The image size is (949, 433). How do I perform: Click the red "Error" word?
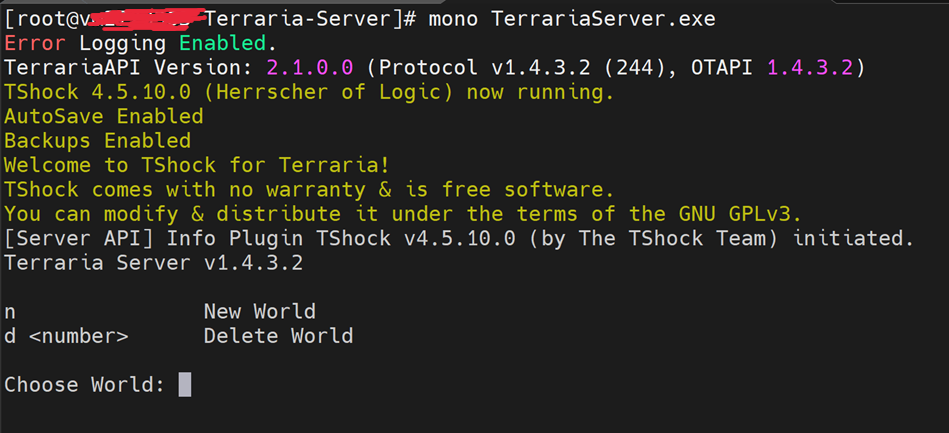click(35, 44)
